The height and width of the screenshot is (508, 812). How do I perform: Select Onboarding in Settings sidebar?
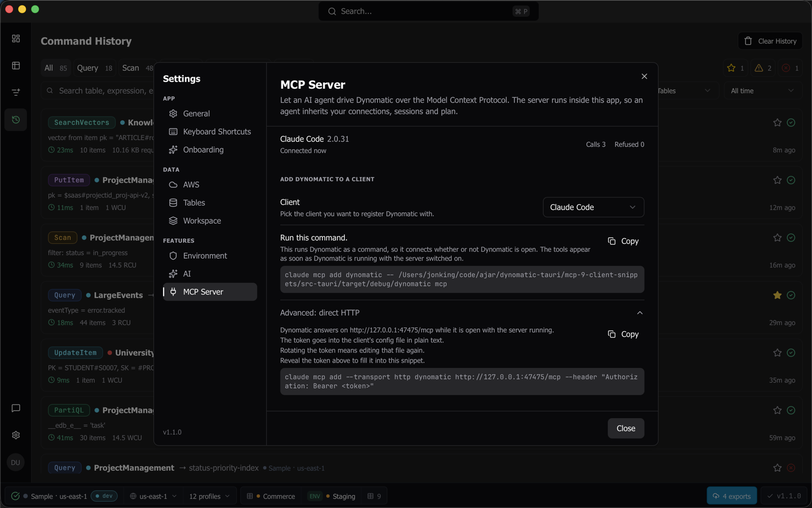[210, 150]
